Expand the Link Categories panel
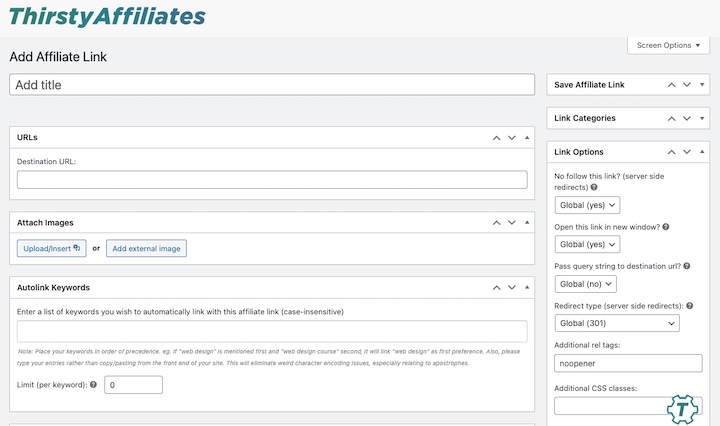 [x=702, y=118]
